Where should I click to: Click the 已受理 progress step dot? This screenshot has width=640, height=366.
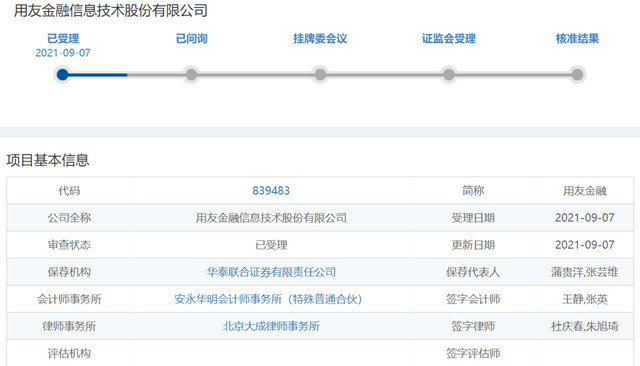pos(62,75)
